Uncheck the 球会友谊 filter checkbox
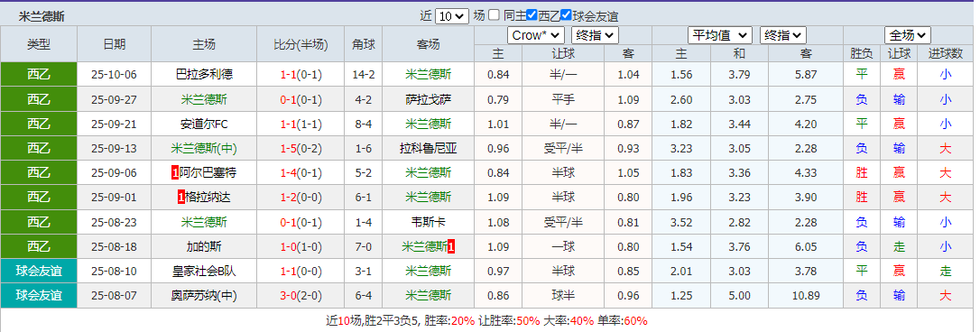 click(566, 15)
